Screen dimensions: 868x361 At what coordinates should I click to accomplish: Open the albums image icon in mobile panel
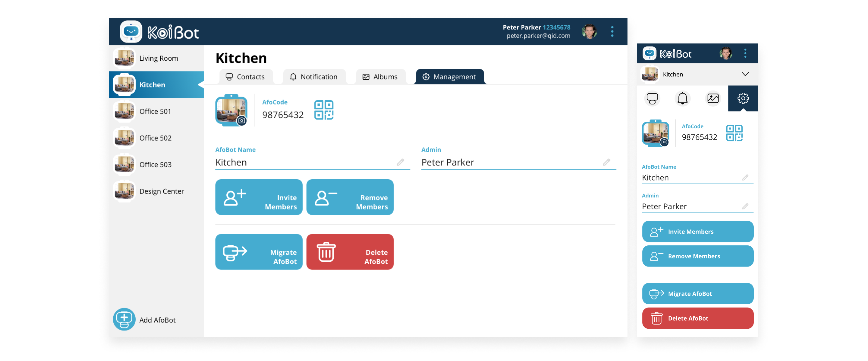coord(713,98)
